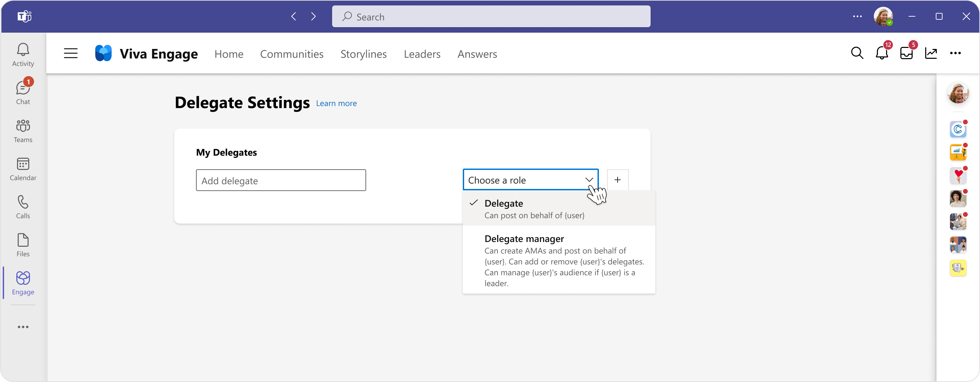This screenshot has width=980, height=382.
Task: Click the Add delegate input field
Action: (281, 180)
